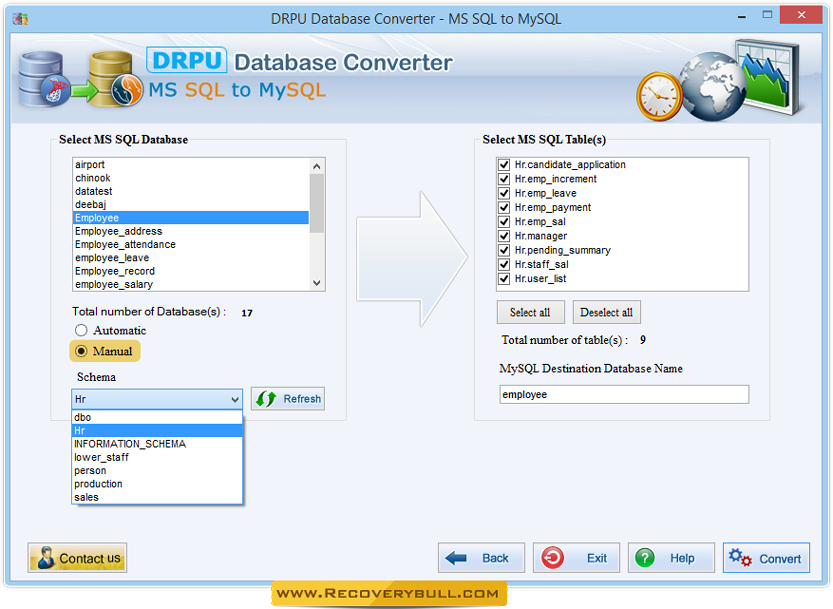Select the Employee_attendance database
This screenshot has width=833, height=609.
click(x=191, y=244)
